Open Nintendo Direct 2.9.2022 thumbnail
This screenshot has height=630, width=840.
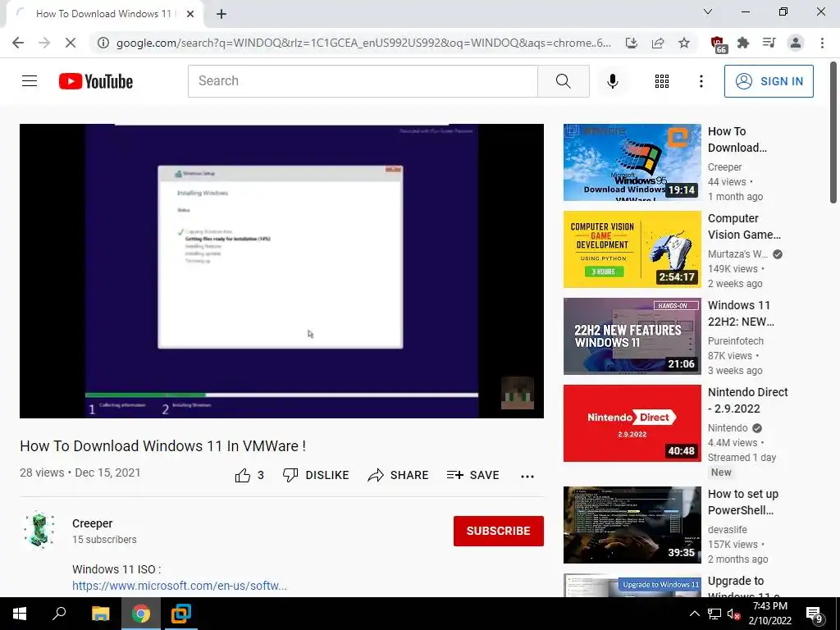pyautogui.click(x=632, y=423)
